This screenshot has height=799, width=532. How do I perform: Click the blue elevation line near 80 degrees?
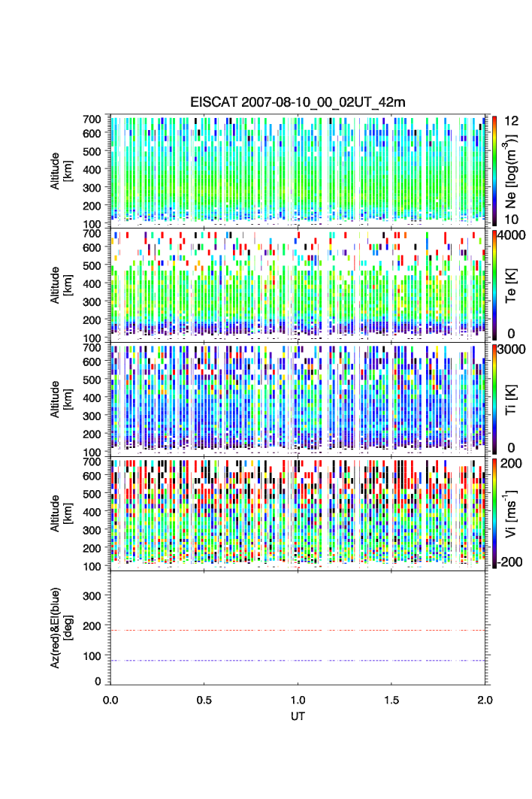pos(298,660)
